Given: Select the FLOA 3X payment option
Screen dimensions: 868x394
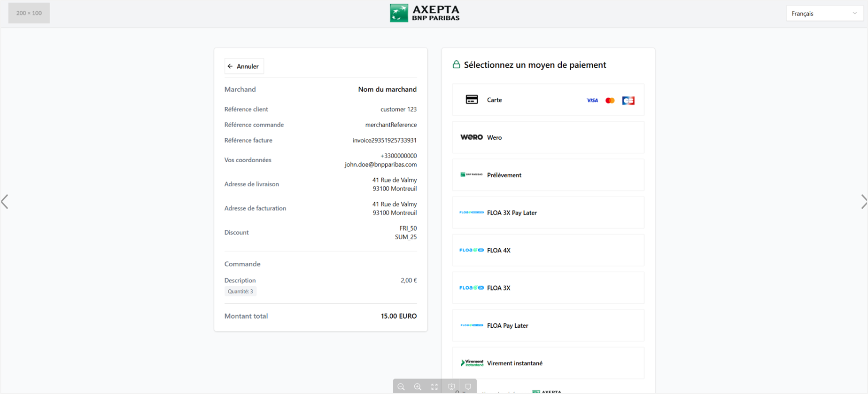Looking at the screenshot, I should (x=548, y=288).
